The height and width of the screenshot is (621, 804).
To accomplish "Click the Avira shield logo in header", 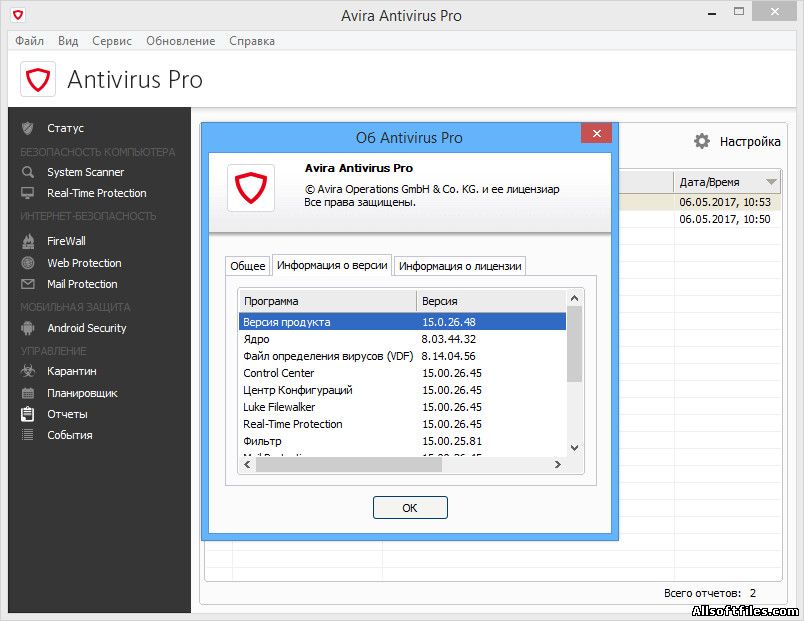I will (38, 79).
